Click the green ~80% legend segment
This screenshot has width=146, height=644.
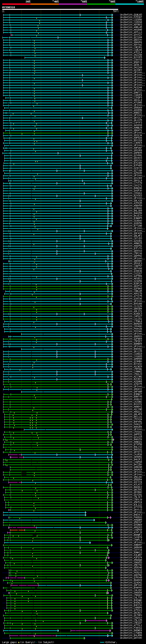click(101, 4)
